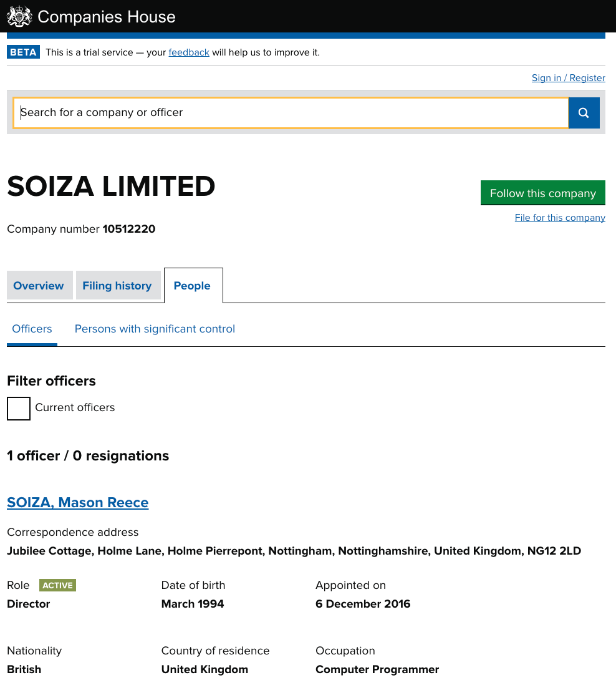
Task: Select the People tab
Action: pos(192,286)
